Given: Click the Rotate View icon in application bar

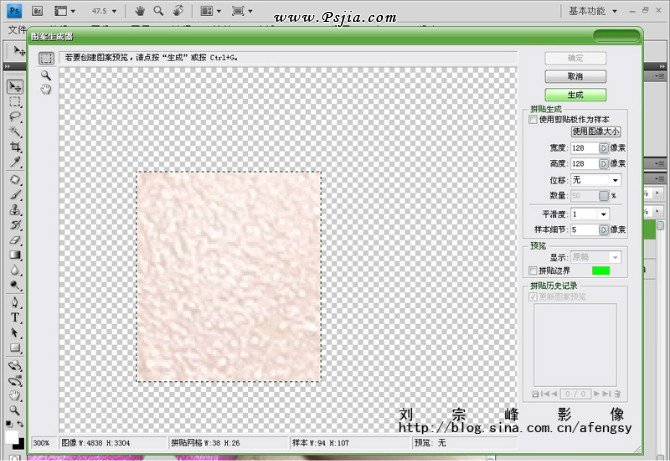Looking at the screenshot, I should [x=178, y=11].
